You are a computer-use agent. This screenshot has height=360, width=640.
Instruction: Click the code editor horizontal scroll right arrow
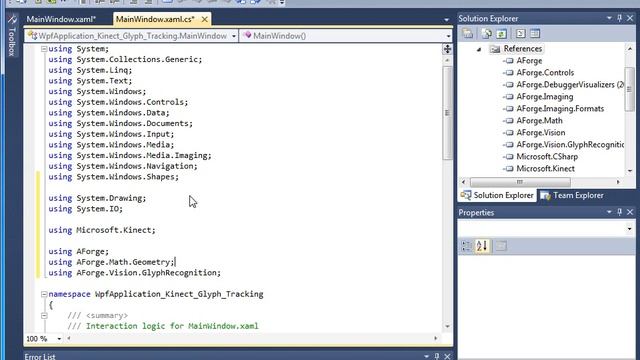pyautogui.click(x=436, y=338)
